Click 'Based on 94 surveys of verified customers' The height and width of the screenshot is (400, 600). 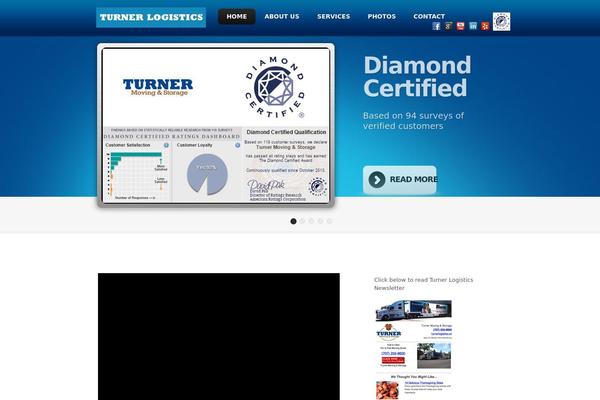click(x=413, y=121)
